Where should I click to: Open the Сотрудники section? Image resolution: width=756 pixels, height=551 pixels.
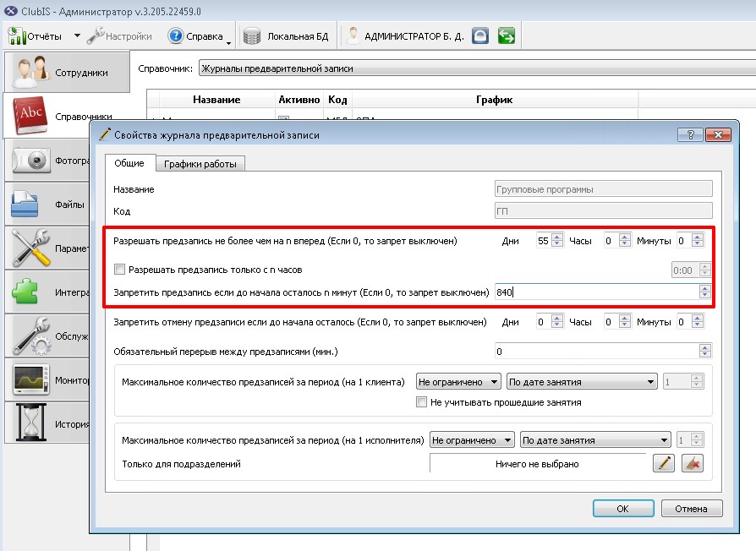[67, 72]
